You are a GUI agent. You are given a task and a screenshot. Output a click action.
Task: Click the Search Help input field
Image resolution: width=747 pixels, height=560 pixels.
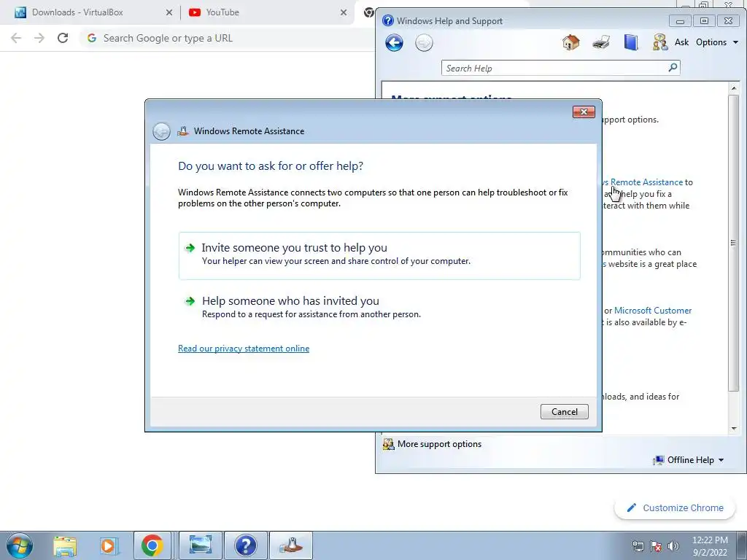point(555,68)
